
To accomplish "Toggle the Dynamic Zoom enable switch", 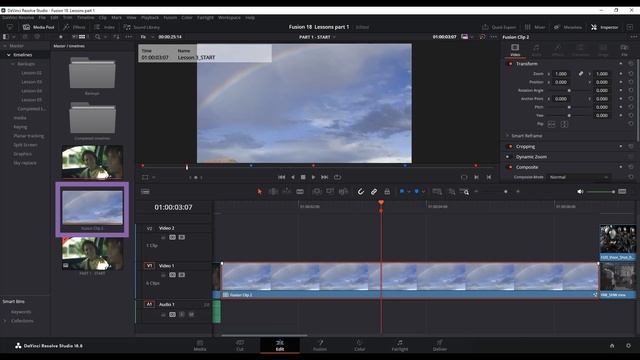I will click(x=508, y=157).
